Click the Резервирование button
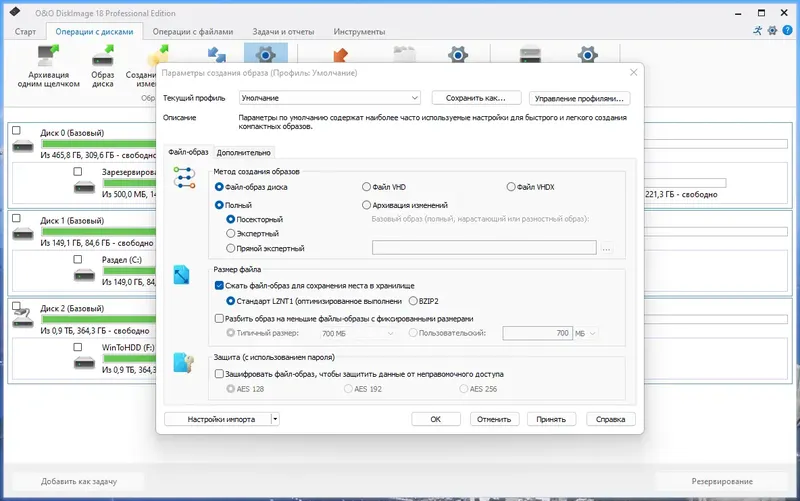The height and width of the screenshot is (501, 800). pos(722,481)
